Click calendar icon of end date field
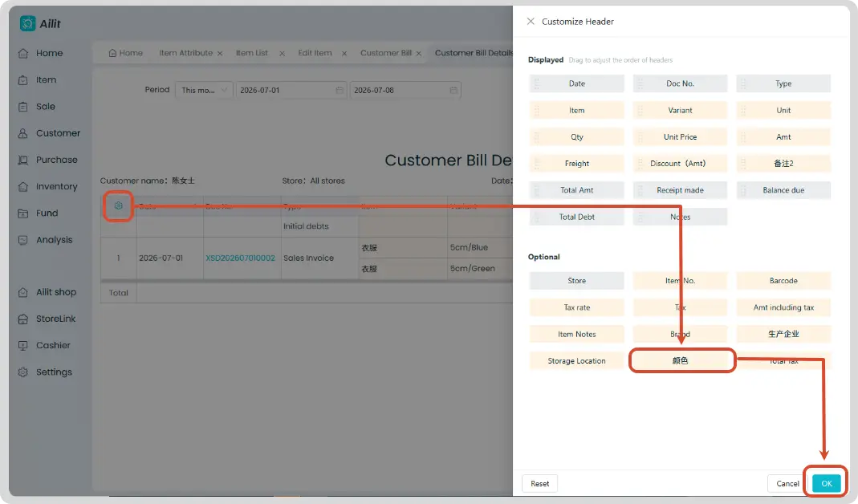858x504 pixels. pyautogui.click(x=453, y=90)
